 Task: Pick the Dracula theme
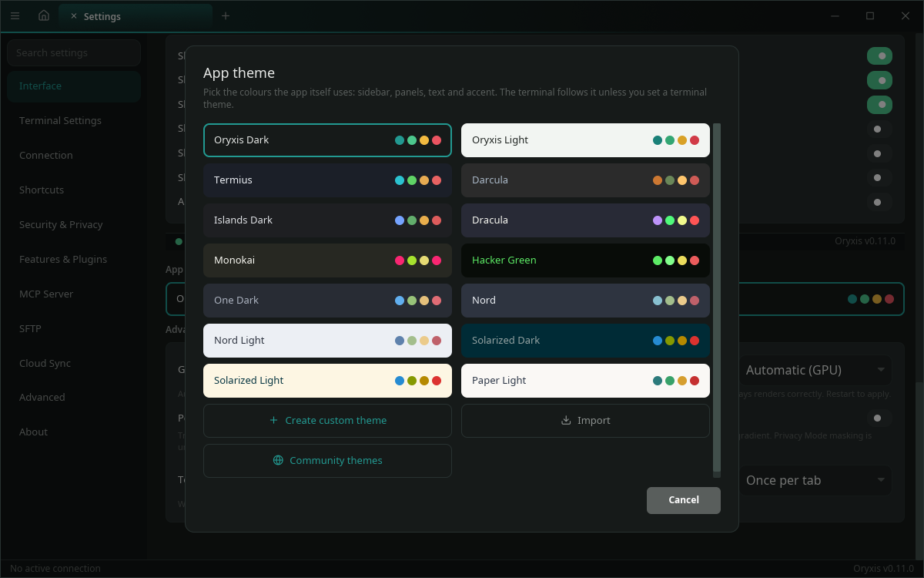click(585, 220)
